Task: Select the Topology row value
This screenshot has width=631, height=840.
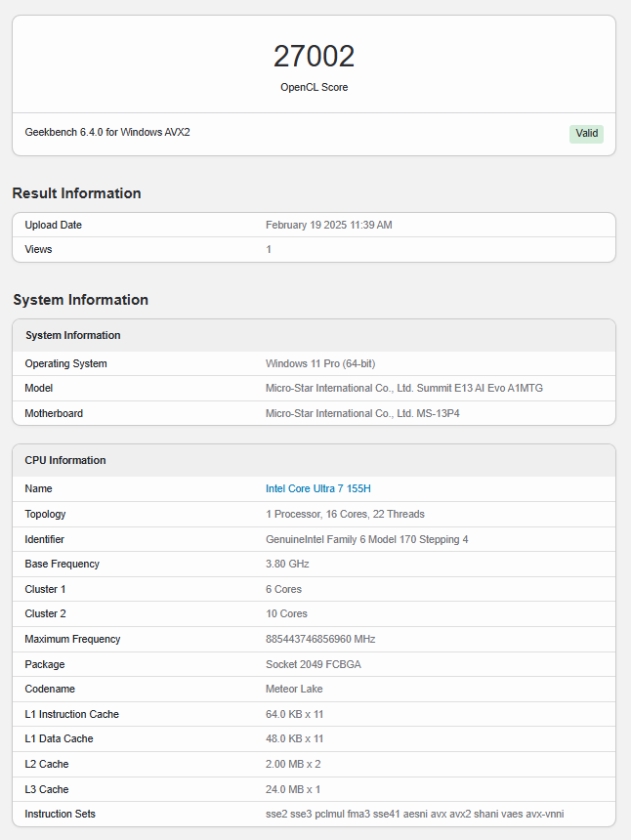Action: (345, 515)
